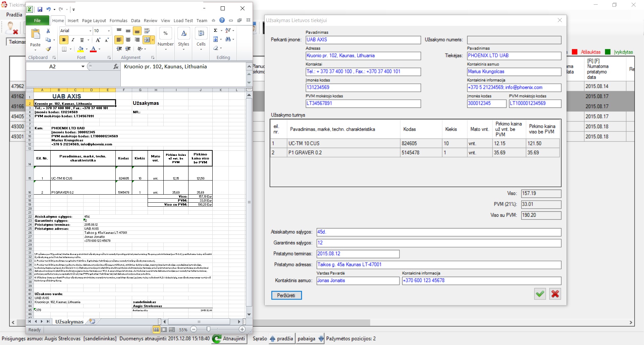Click the yellow fill color swatch
Image resolution: width=644 pixels, height=345 pixels.
pos(80,49)
